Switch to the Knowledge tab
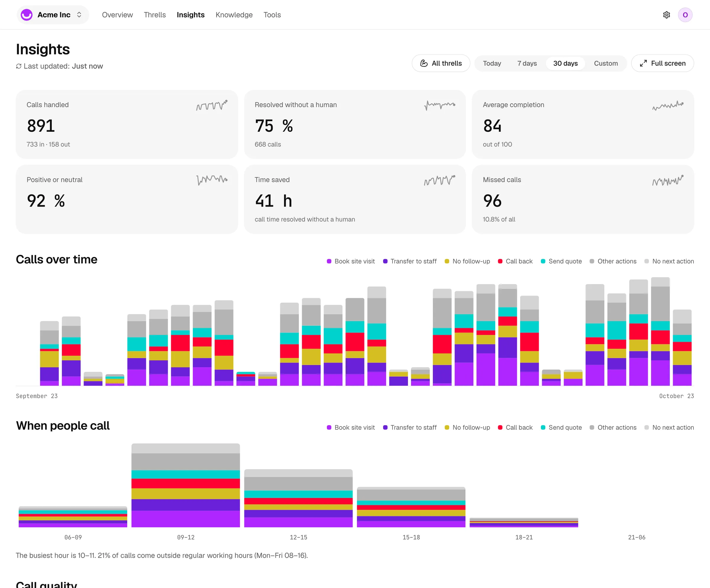The image size is (710, 588). point(234,15)
